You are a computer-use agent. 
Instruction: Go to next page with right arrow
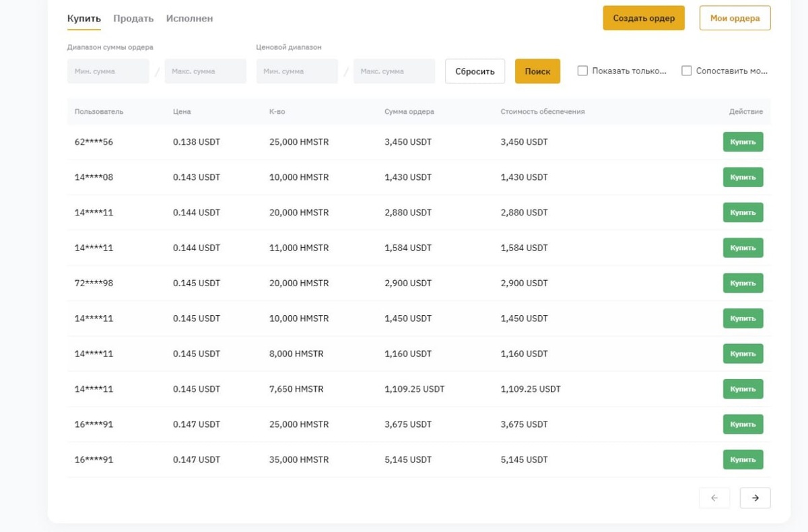pyautogui.click(x=755, y=498)
